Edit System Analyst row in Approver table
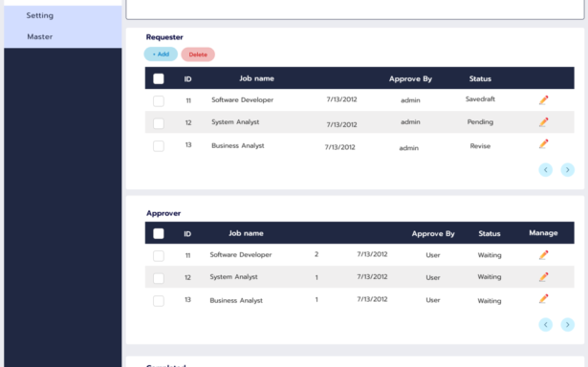 (x=543, y=277)
